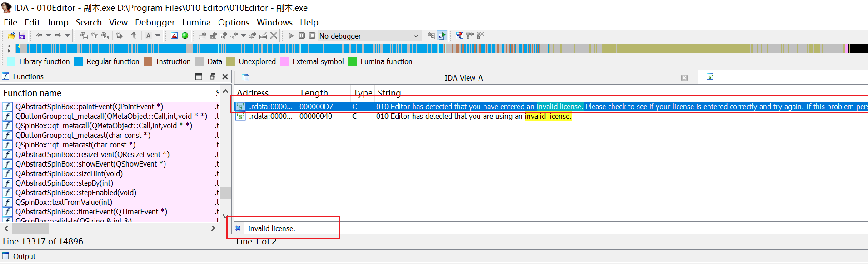
Task: Start process with the play button
Action: click(x=291, y=36)
